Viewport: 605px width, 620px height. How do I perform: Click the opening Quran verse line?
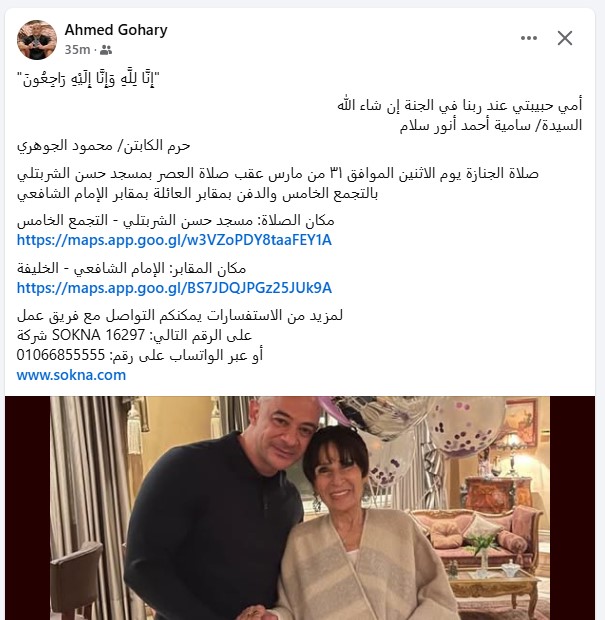pyautogui.click(x=88, y=78)
